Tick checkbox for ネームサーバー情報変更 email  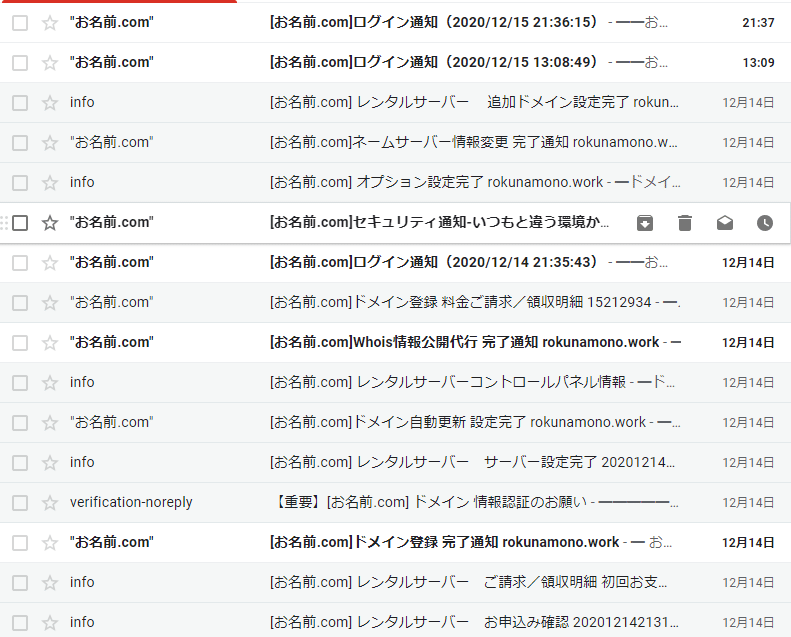(x=20, y=143)
